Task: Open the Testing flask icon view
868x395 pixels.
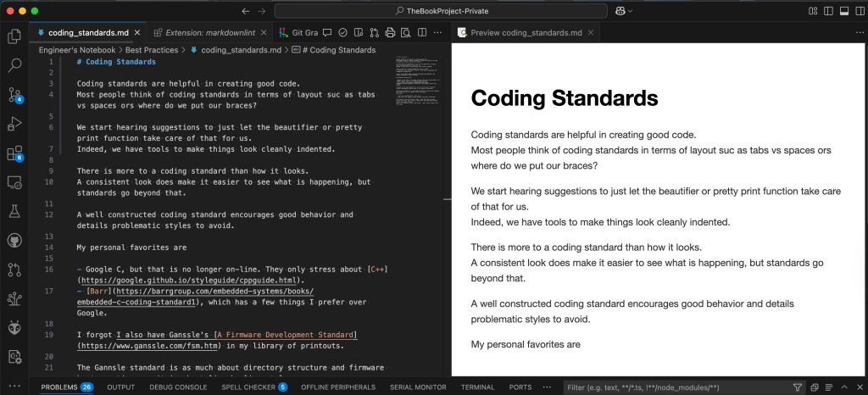Action: [x=14, y=211]
